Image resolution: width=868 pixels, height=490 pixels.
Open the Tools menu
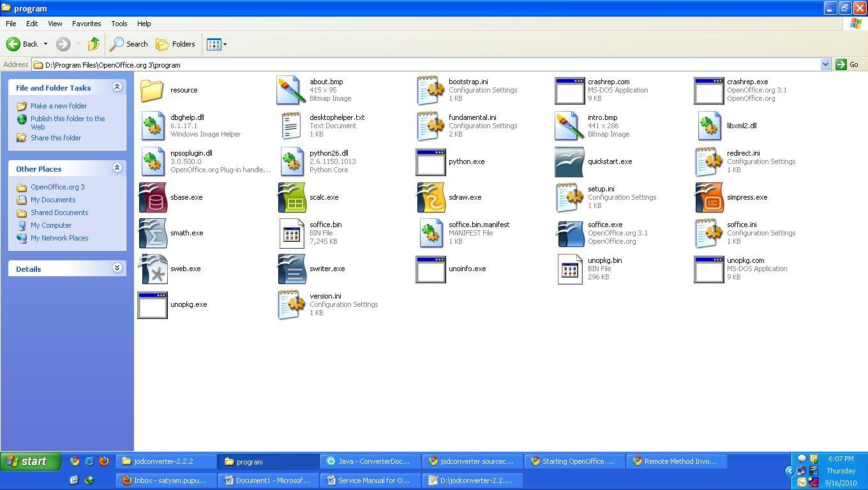(x=119, y=24)
